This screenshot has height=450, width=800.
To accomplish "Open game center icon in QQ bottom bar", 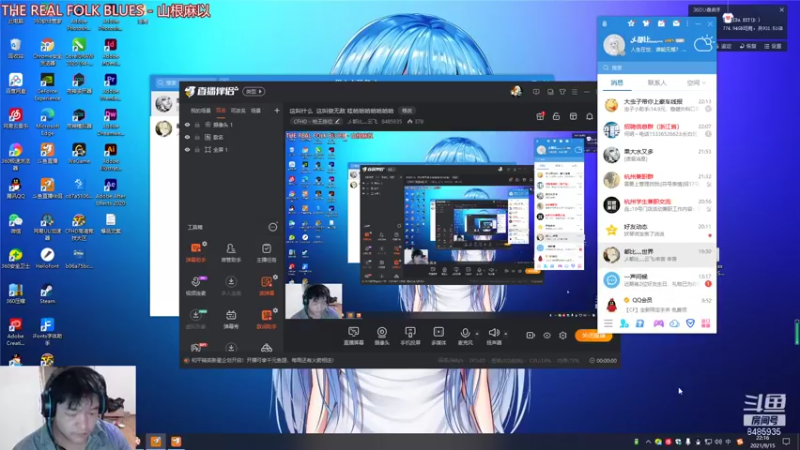I will pyautogui.click(x=658, y=323).
